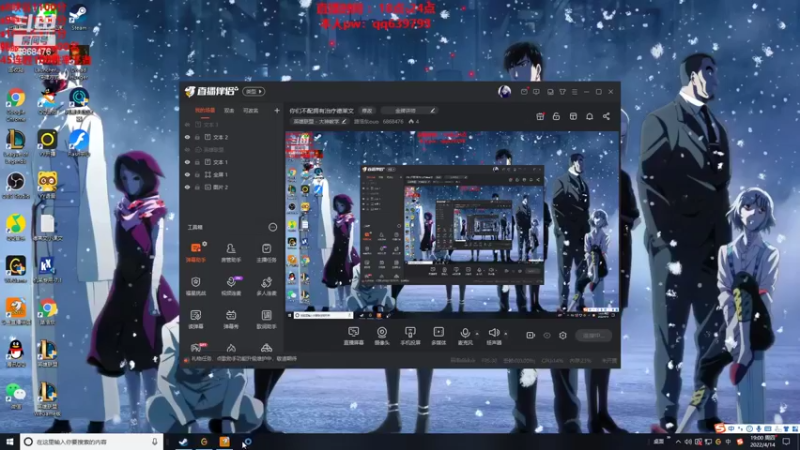Open the 读弹幕 tool
This screenshot has height=450, width=800.
(196, 319)
